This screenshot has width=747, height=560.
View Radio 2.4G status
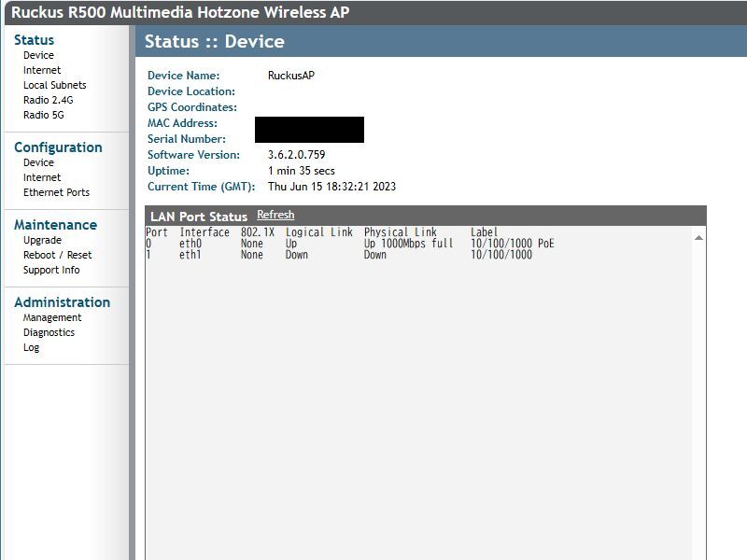[x=49, y=100]
